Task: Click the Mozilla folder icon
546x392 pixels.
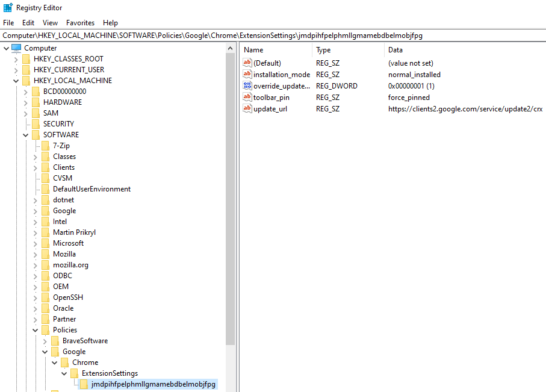Action: click(x=46, y=254)
